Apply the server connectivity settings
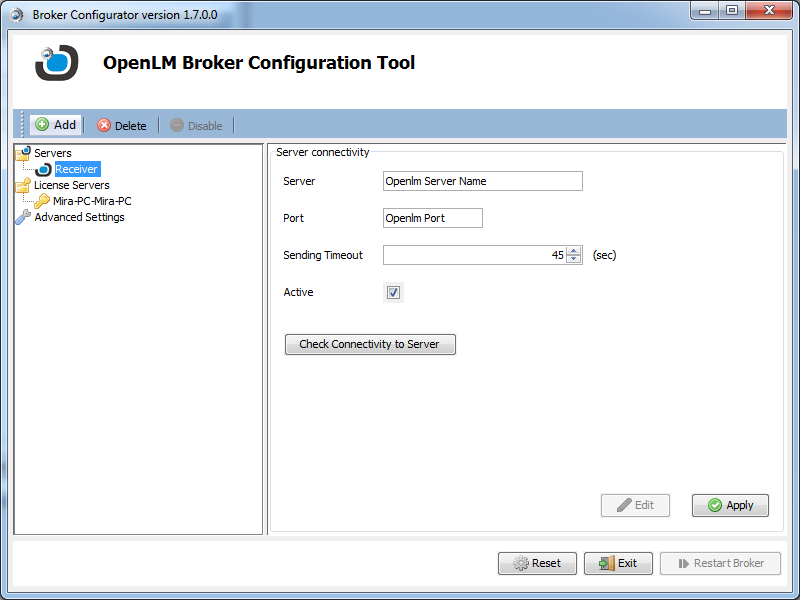 click(x=730, y=505)
